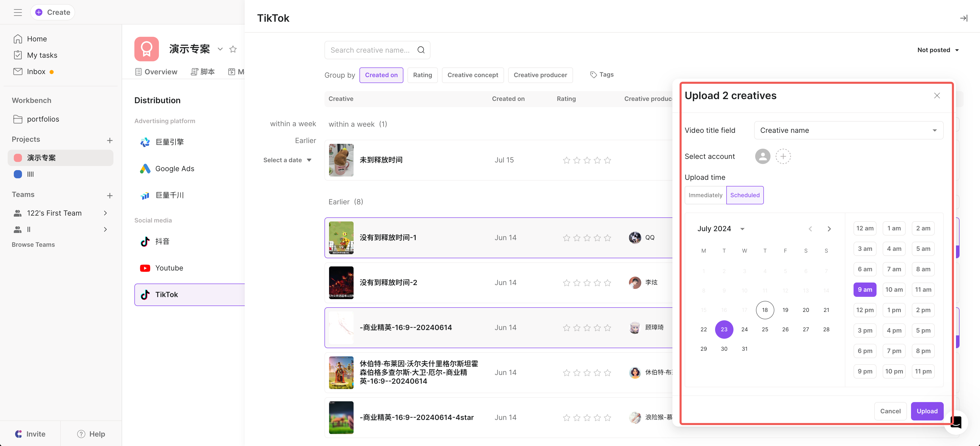Select the Immediately upload time option
The width and height of the screenshot is (980, 446).
pyautogui.click(x=705, y=195)
